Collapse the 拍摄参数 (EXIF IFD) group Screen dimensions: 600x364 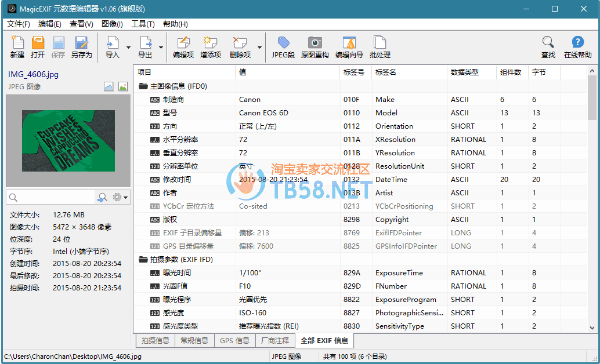click(x=143, y=260)
